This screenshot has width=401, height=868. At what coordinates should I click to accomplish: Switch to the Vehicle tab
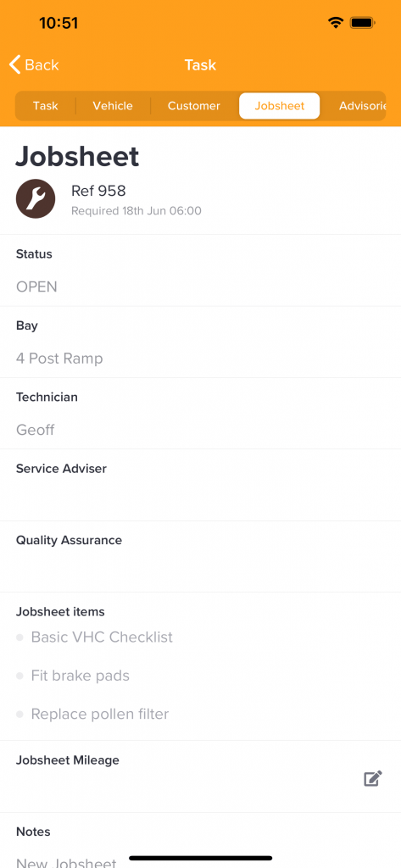point(113,106)
